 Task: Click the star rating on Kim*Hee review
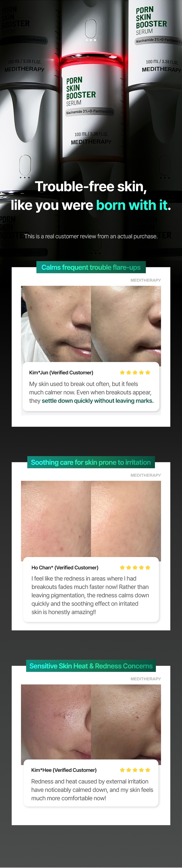click(x=135, y=770)
